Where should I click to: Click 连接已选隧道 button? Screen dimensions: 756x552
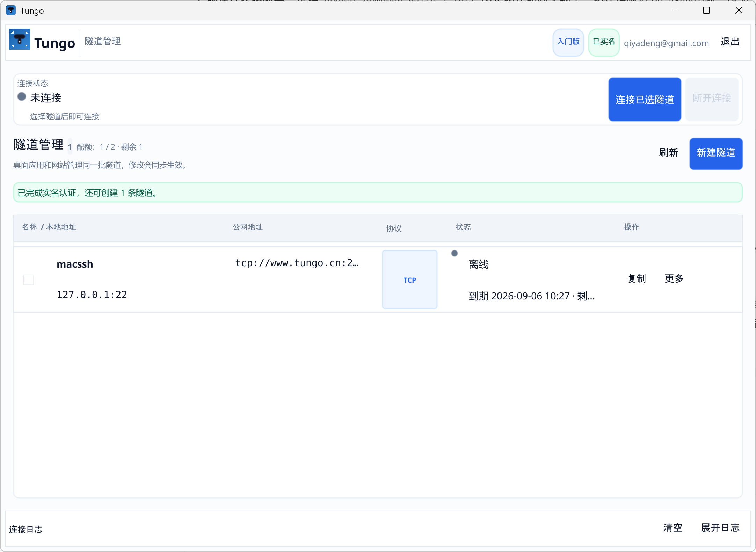click(x=645, y=99)
